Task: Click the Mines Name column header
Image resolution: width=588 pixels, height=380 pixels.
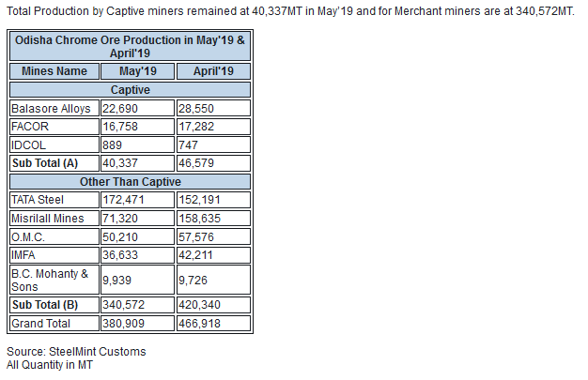Action: [x=54, y=71]
